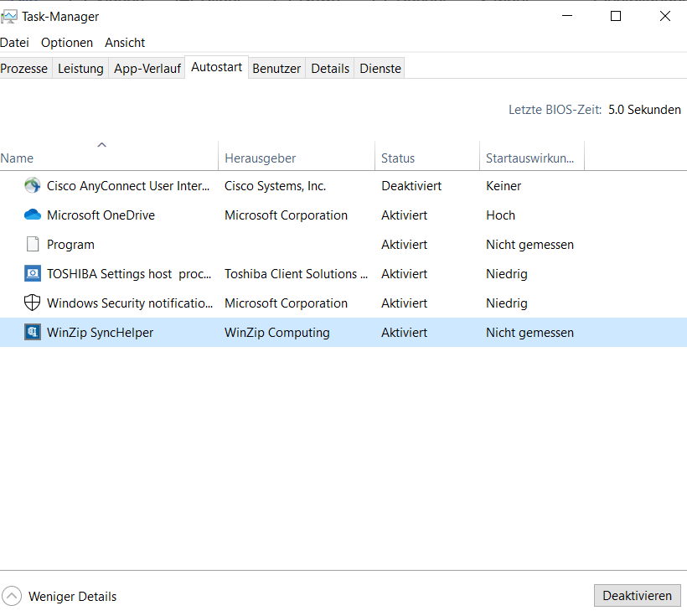Toggle sort order via Name column arrow
The width and height of the screenshot is (687, 616).
tap(101, 145)
